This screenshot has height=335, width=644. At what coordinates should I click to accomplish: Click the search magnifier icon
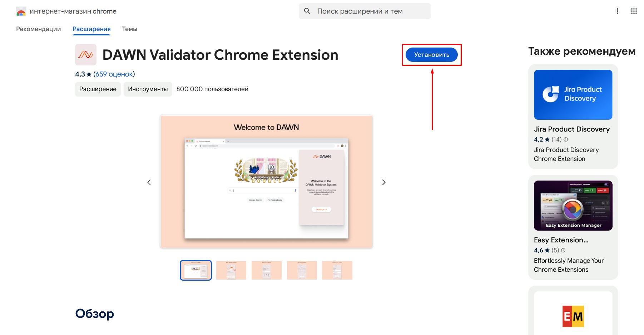tap(307, 11)
